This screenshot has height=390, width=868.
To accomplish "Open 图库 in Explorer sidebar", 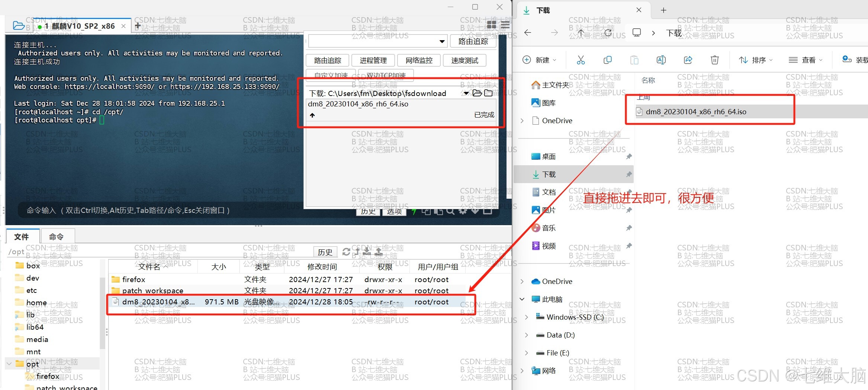I will [549, 103].
